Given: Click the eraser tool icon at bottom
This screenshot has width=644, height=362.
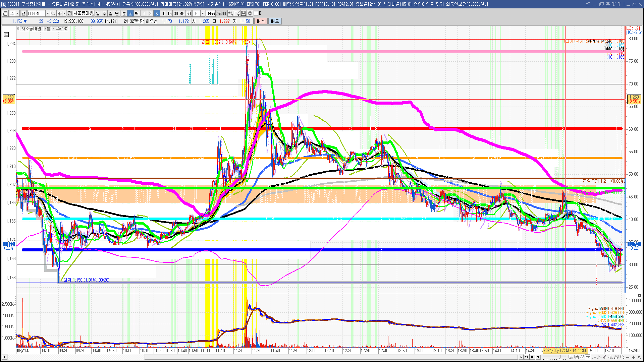Looking at the screenshot, I should [x=610, y=357].
